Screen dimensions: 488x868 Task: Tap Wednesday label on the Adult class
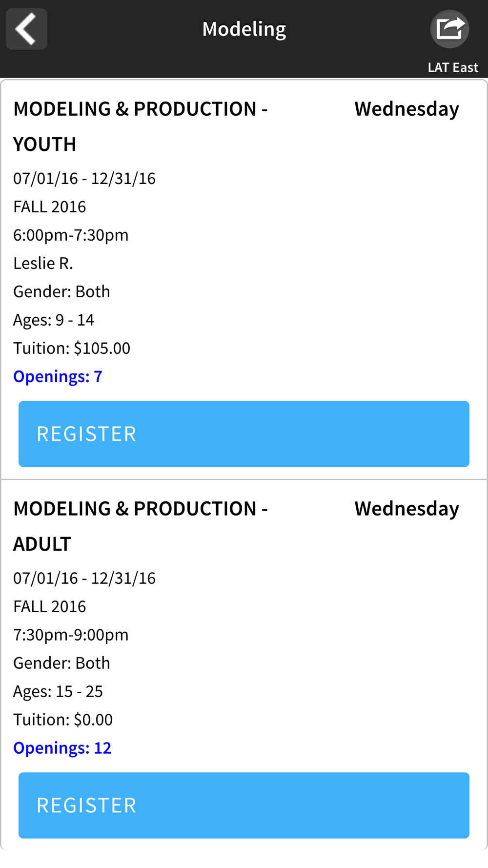tap(407, 509)
